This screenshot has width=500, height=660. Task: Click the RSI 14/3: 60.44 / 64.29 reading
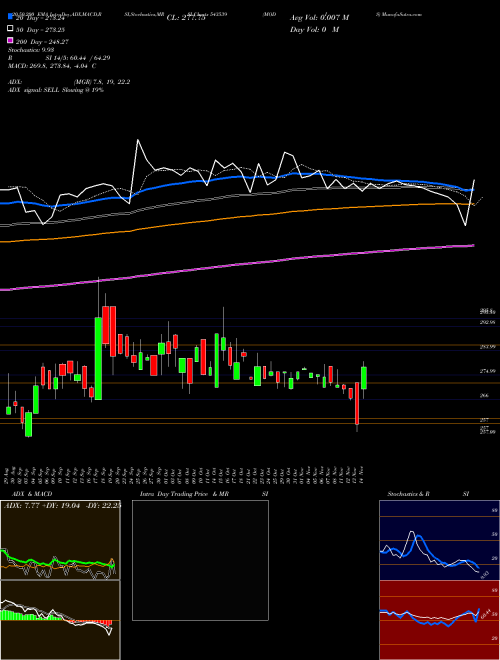tap(59, 58)
